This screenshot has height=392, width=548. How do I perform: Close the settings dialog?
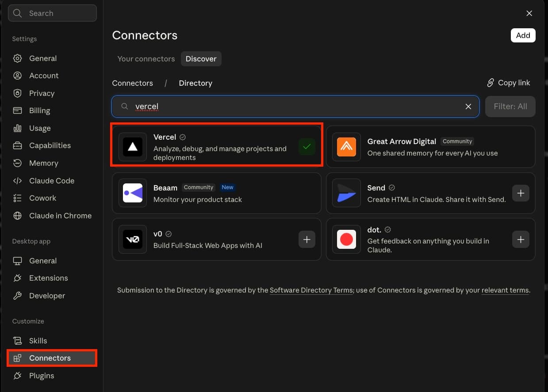tap(529, 13)
